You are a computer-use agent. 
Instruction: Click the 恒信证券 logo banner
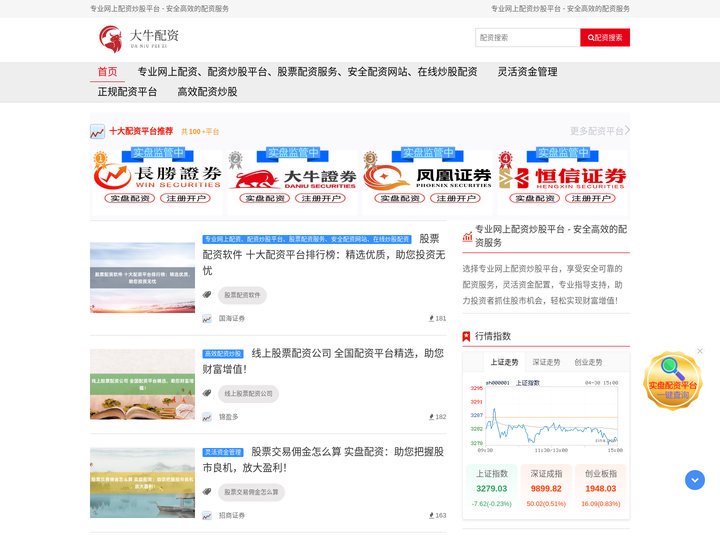[562, 178]
